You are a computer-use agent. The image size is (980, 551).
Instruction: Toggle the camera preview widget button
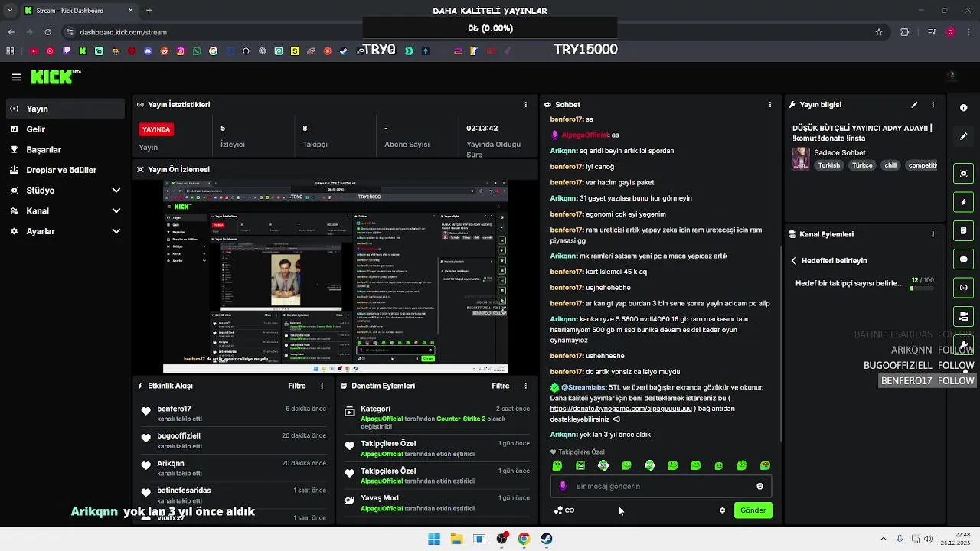(964, 174)
